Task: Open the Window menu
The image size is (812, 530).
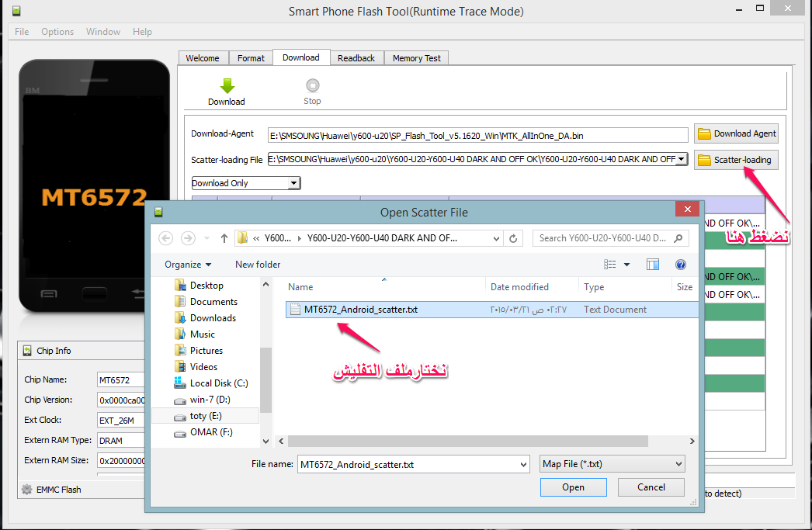Action: [x=103, y=32]
